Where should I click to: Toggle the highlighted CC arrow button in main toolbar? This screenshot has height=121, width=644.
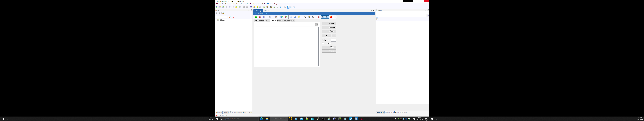coord(288,7)
